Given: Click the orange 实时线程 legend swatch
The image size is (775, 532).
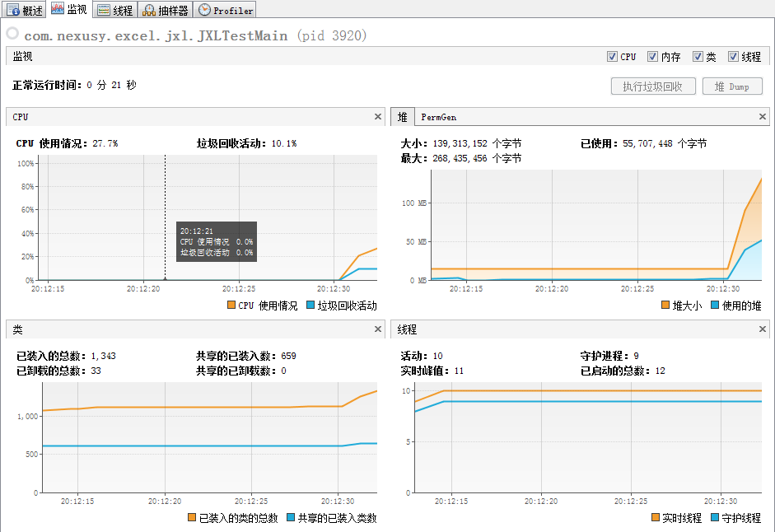Looking at the screenshot, I should pos(656,518).
